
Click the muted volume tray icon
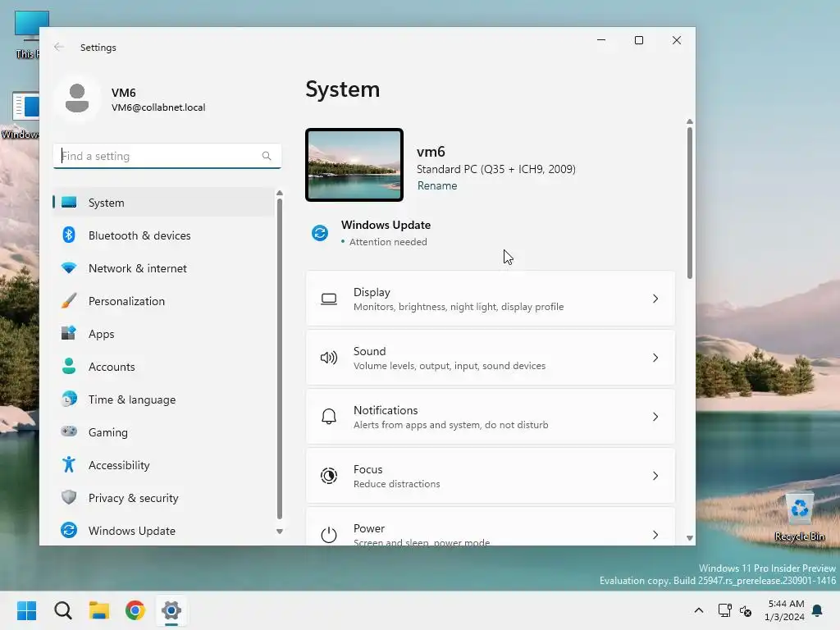tap(746, 610)
